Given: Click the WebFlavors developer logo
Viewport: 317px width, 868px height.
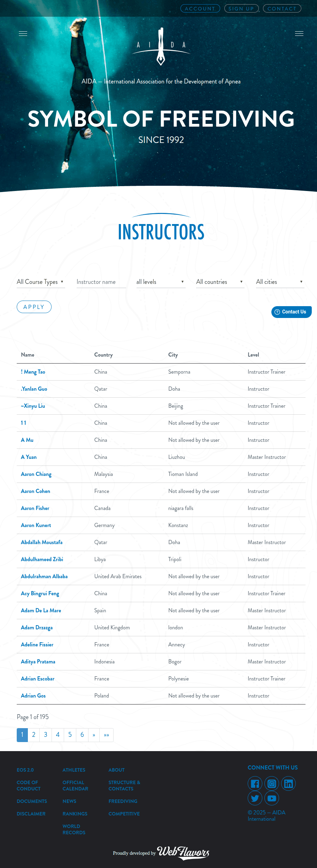Looking at the screenshot, I should point(183,853).
